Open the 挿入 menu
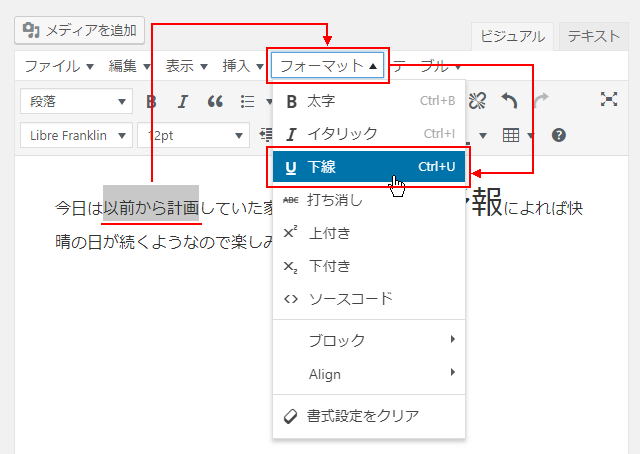Viewport: 640px width, 454px height. (x=243, y=66)
